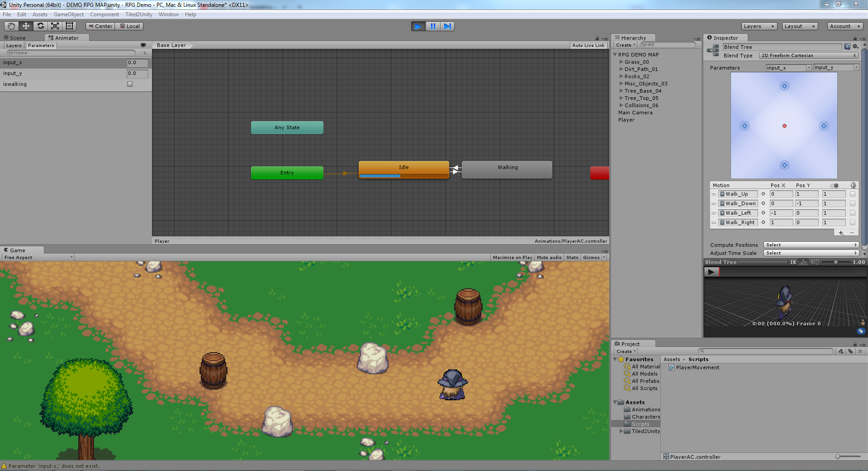This screenshot has height=471, width=868.
Task: Click the Center pivot button
Action: 100,26
